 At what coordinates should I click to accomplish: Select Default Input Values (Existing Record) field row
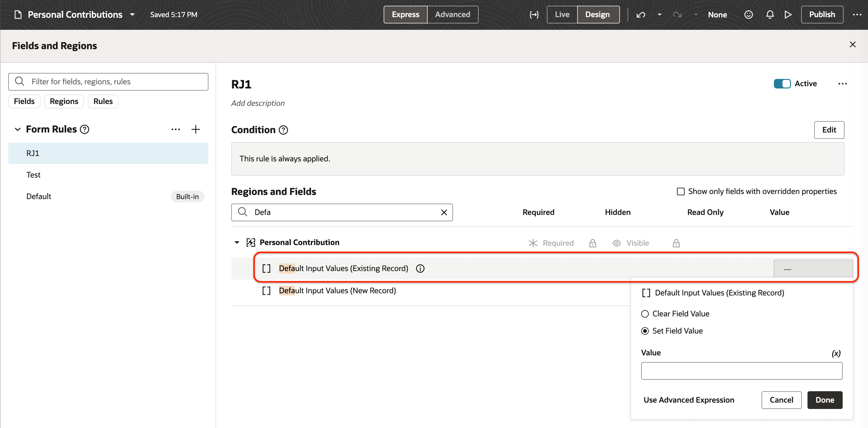click(542, 269)
